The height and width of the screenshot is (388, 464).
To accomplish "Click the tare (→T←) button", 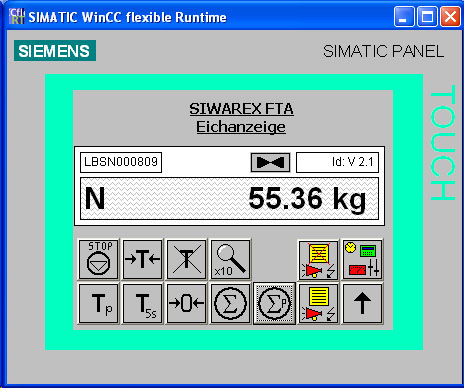I will coord(142,259).
